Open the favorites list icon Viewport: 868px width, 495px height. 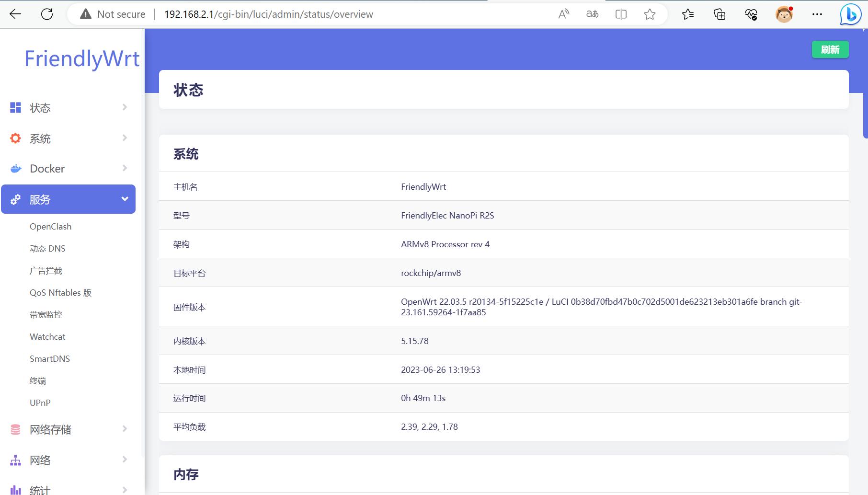click(x=688, y=14)
